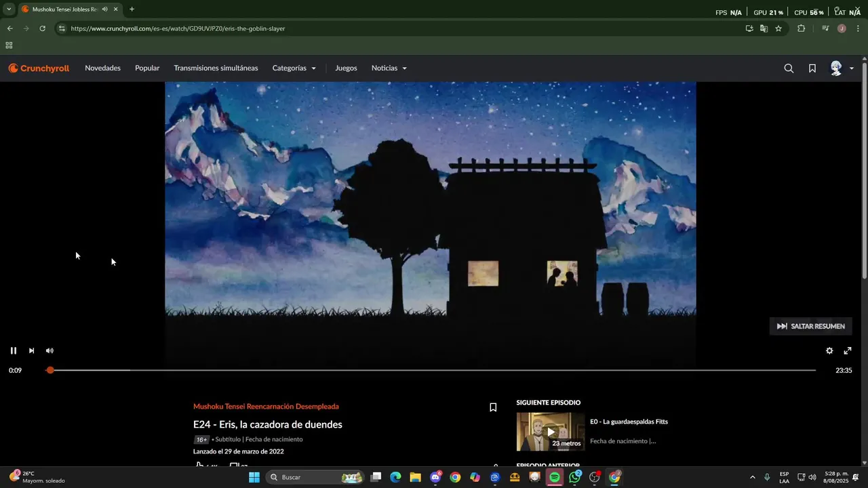Open the account avatar menu
The height and width of the screenshot is (488, 868).
pos(842,68)
